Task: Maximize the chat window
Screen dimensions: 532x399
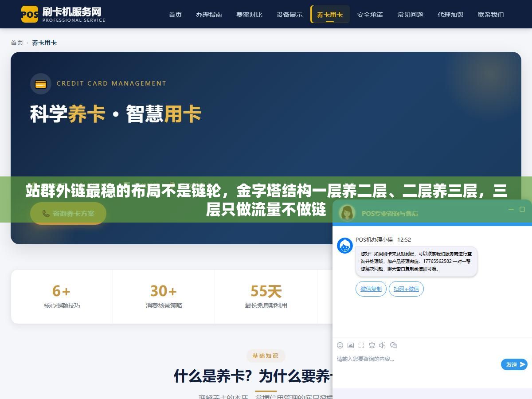Action: [x=522, y=209]
